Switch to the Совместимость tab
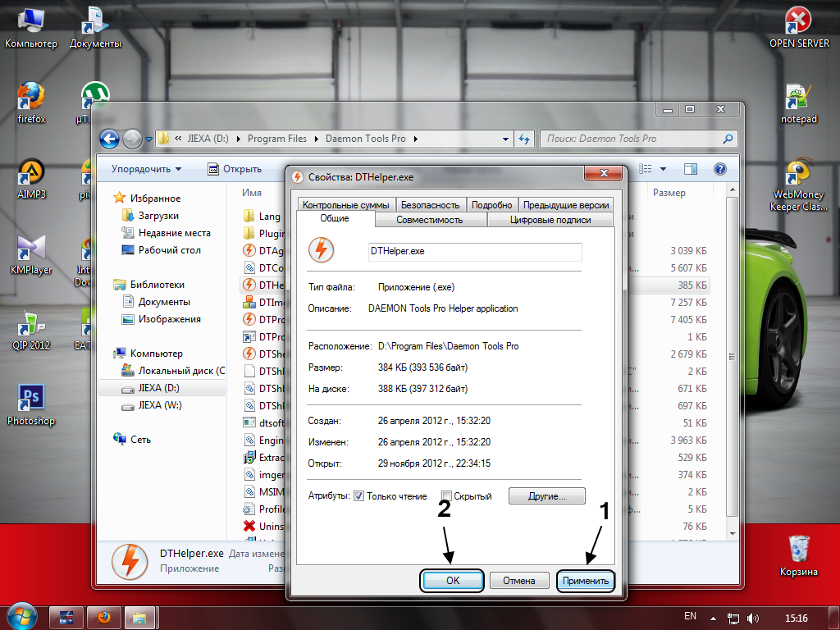 pyautogui.click(x=430, y=220)
